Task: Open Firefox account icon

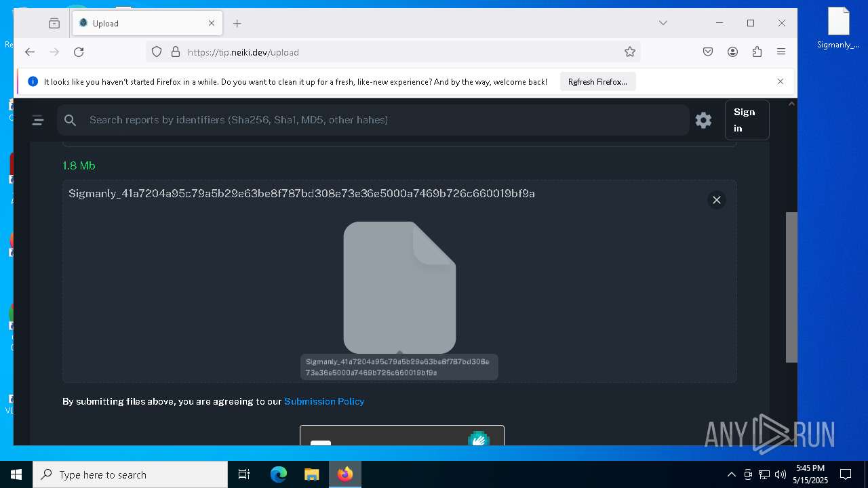Action: pyautogui.click(x=732, y=52)
